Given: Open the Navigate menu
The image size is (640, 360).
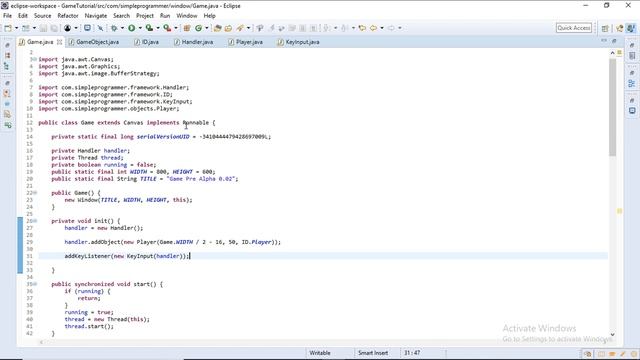Looking at the screenshot, I should click(x=96, y=16).
